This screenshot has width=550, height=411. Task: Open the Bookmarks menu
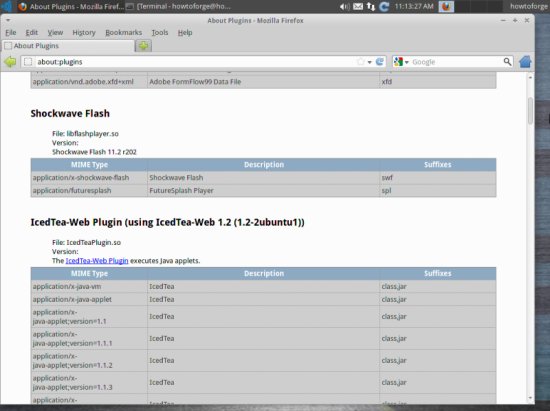(123, 33)
